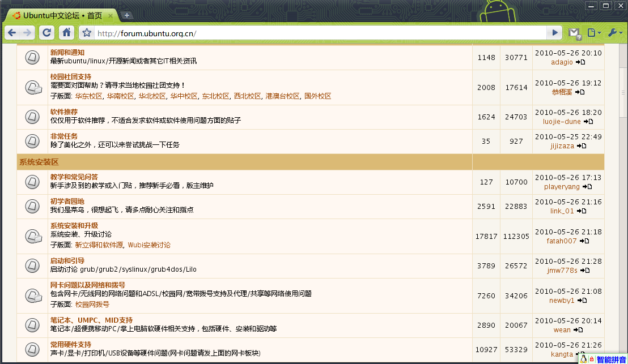Open the 港澳台校区 sub-forum
The width and height of the screenshot is (628, 364).
[x=282, y=96]
